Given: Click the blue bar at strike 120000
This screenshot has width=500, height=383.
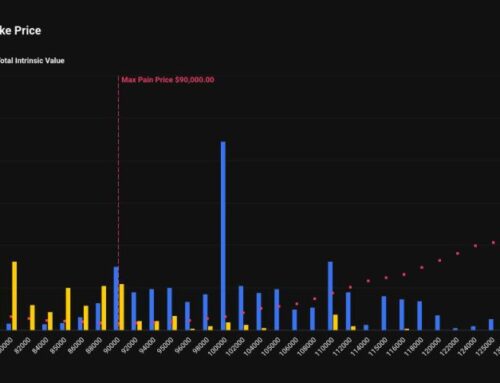Looking at the screenshot, I should 437,323.
